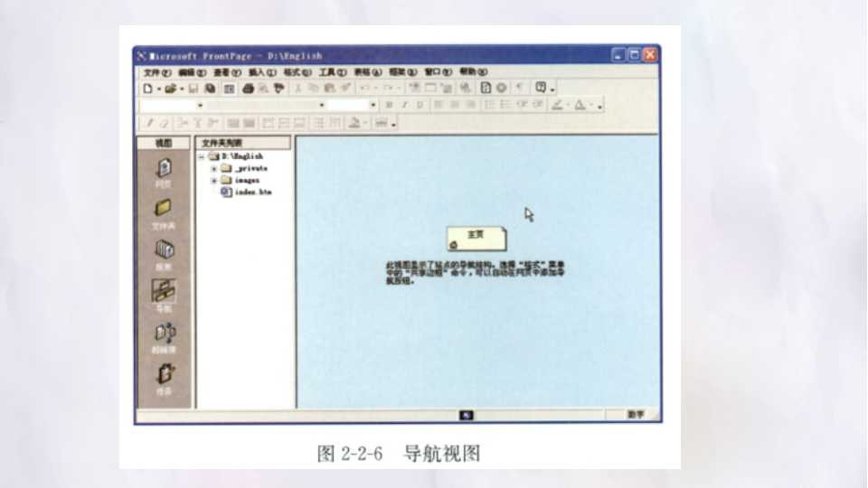Expand the images folder node

pyautogui.click(x=214, y=181)
